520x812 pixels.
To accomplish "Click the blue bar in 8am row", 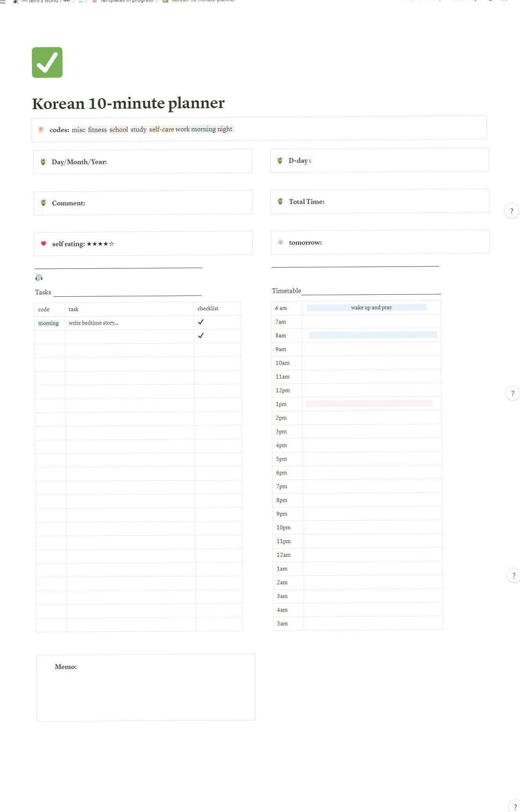I will tap(373, 335).
